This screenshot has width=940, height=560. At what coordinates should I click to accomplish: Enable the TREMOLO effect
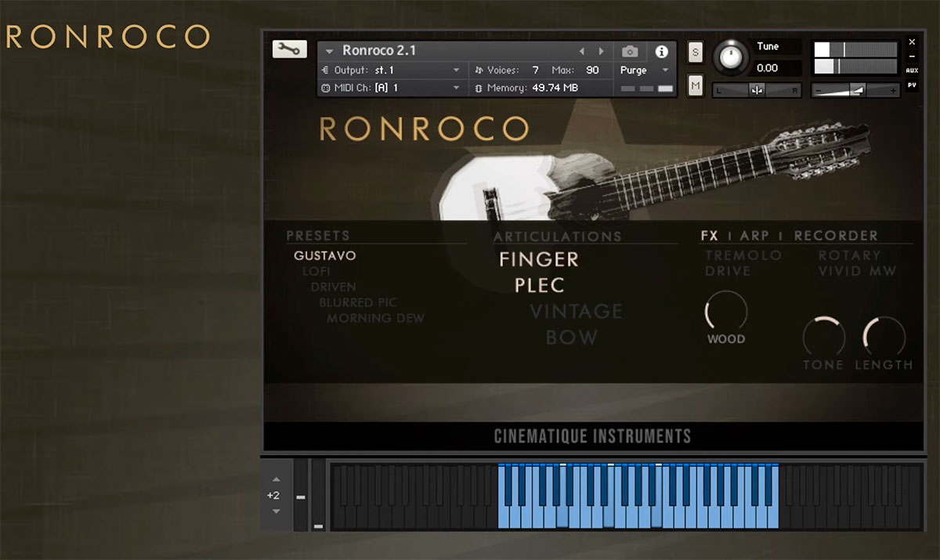click(743, 255)
